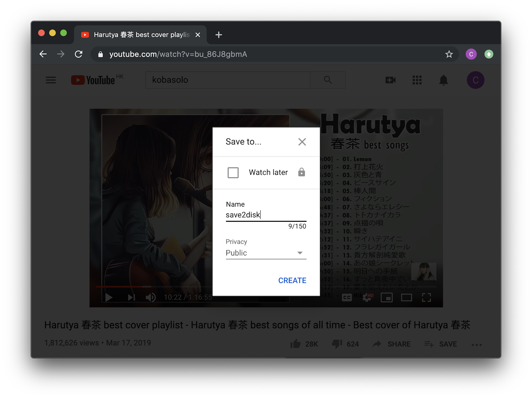This screenshot has width=532, height=399.
Task: Open the purple Chrome profile avatar
Action: pyautogui.click(x=471, y=54)
